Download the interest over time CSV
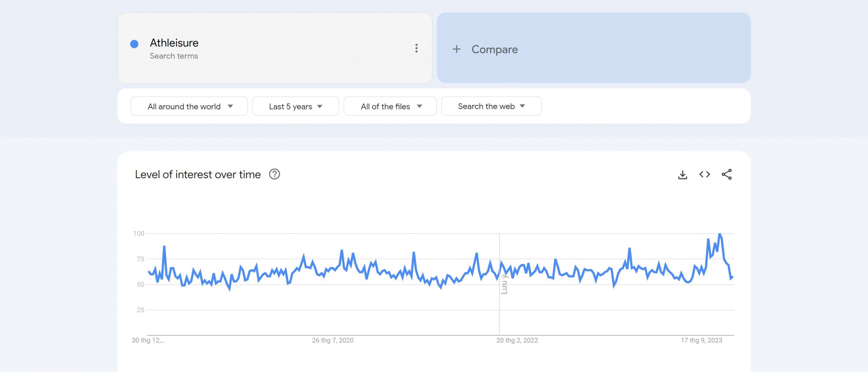868x372 pixels. click(683, 174)
